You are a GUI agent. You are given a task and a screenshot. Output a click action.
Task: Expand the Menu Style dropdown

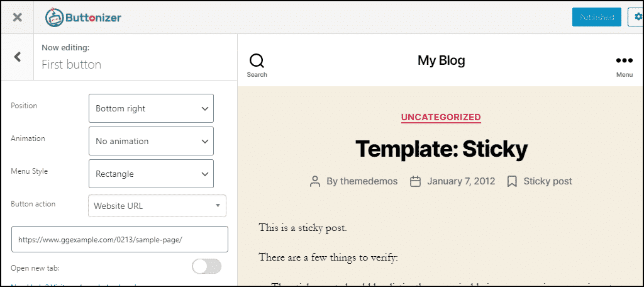pos(151,174)
